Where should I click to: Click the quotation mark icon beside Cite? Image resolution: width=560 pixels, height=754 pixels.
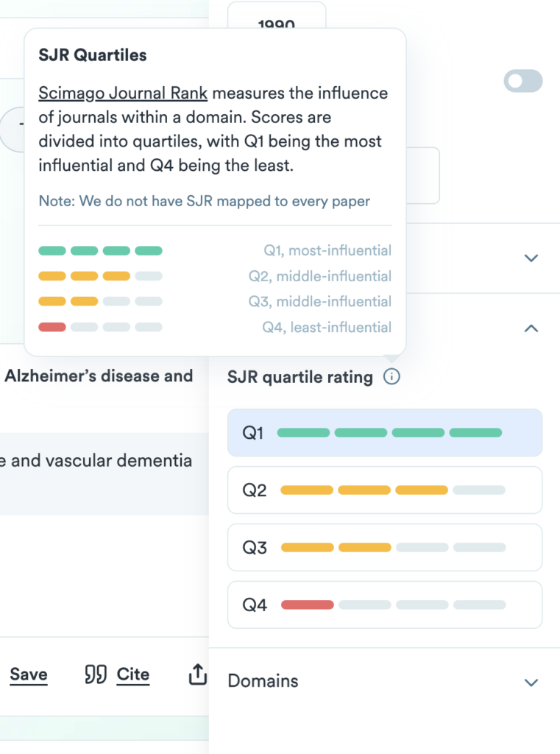96,674
